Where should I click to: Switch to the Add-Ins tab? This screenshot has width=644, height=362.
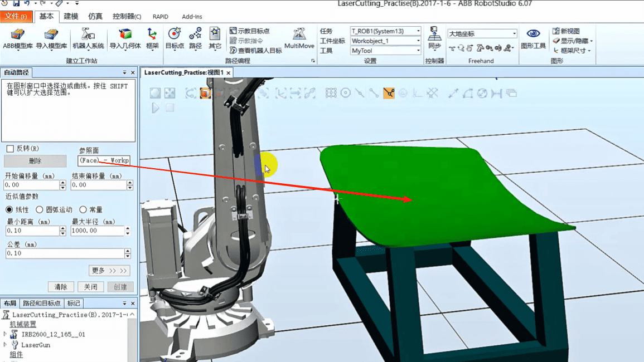coord(192,16)
